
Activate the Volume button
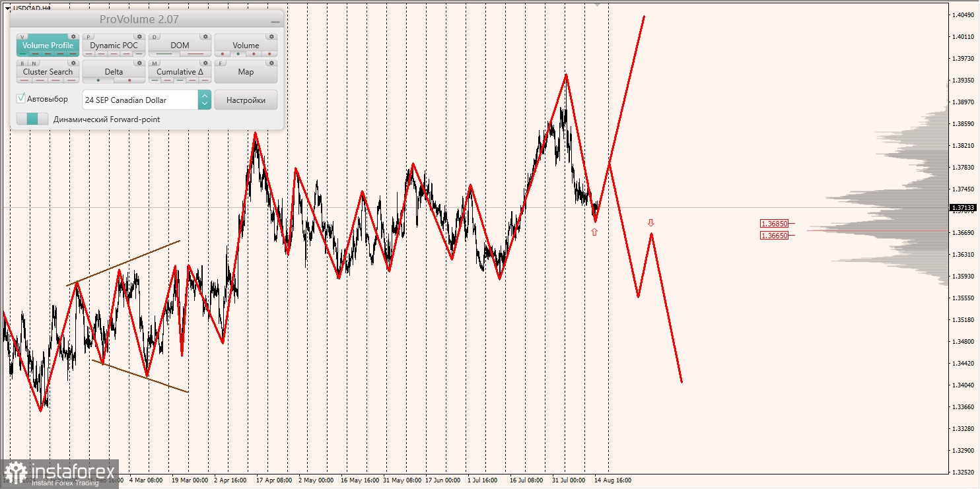tap(246, 46)
